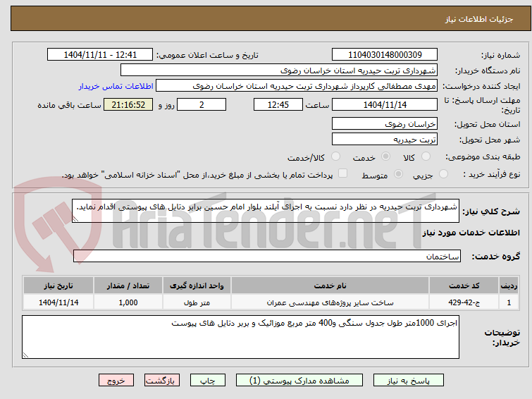532x399 pixels.
Task: Click the توضیحات خریدار resize handle
Action: (25, 355)
